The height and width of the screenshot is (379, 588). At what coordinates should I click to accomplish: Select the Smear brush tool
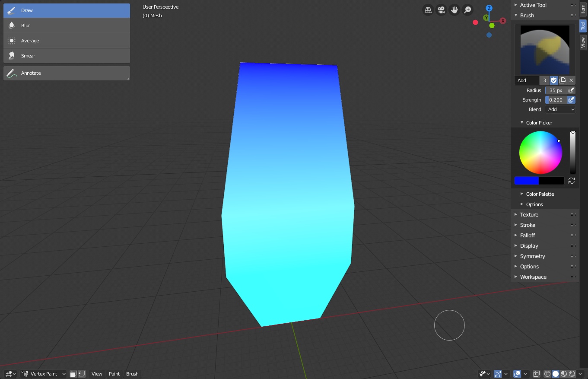click(67, 55)
